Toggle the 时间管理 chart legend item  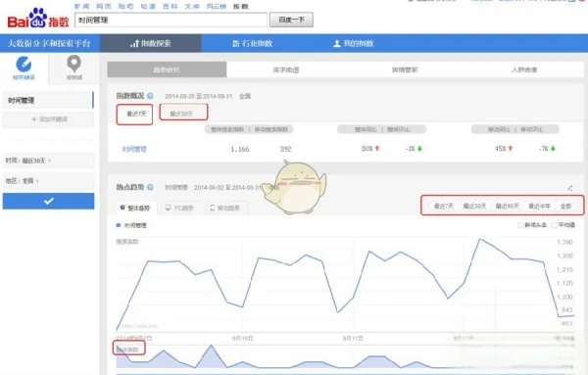tap(131, 225)
